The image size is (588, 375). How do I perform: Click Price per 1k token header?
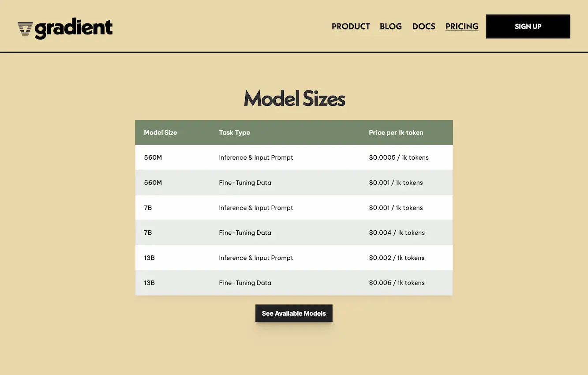396,132
